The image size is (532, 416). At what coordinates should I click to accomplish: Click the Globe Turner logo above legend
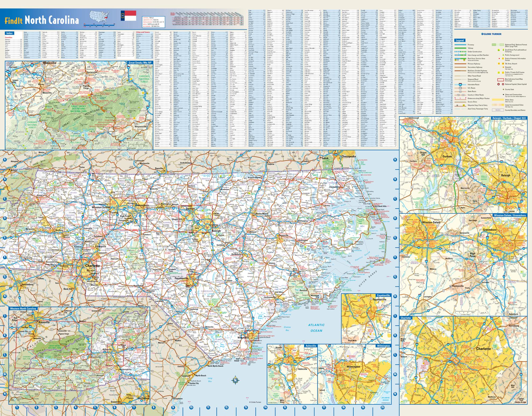pyautogui.click(x=491, y=34)
